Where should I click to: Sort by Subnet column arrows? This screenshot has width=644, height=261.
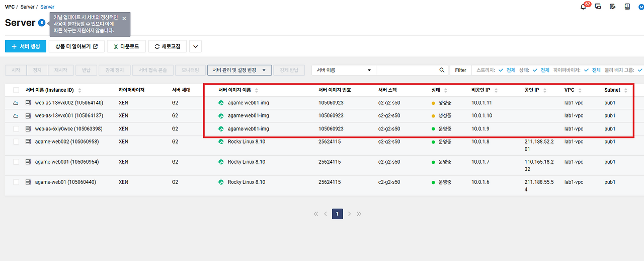pos(626,90)
